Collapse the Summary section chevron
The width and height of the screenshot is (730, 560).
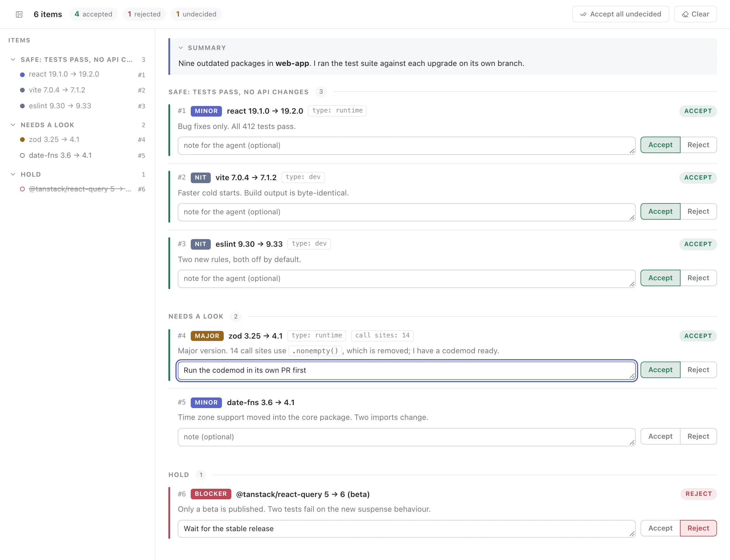pyautogui.click(x=180, y=48)
